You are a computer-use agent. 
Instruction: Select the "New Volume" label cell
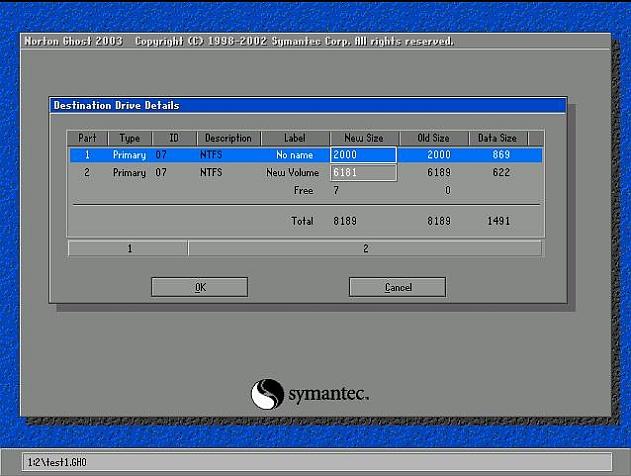point(293,173)
